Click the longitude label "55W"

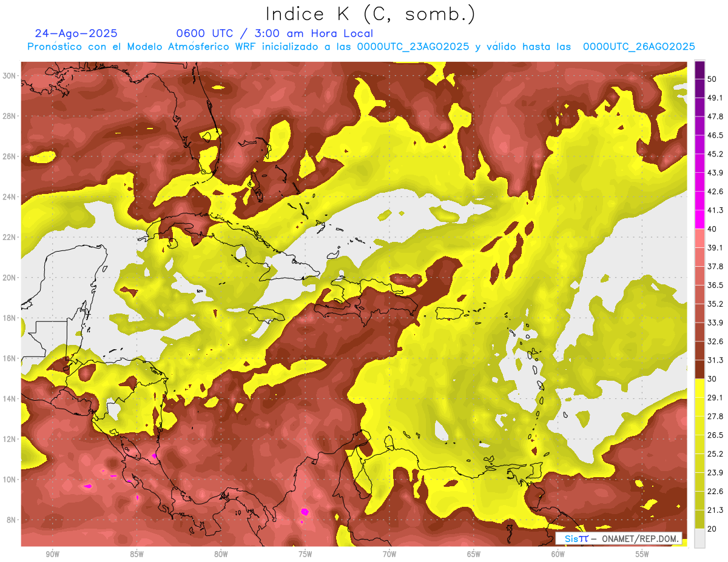(x=642, y=555)
